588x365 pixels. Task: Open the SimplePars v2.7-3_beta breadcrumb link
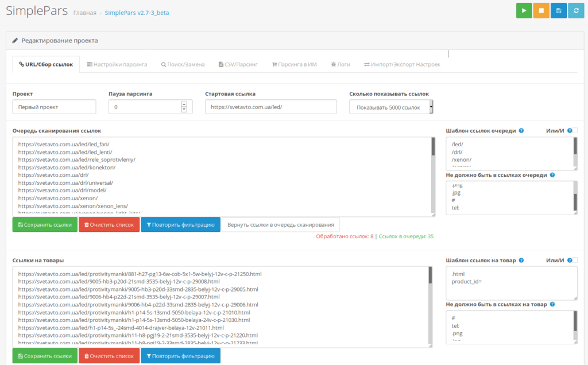click(137, 13)
